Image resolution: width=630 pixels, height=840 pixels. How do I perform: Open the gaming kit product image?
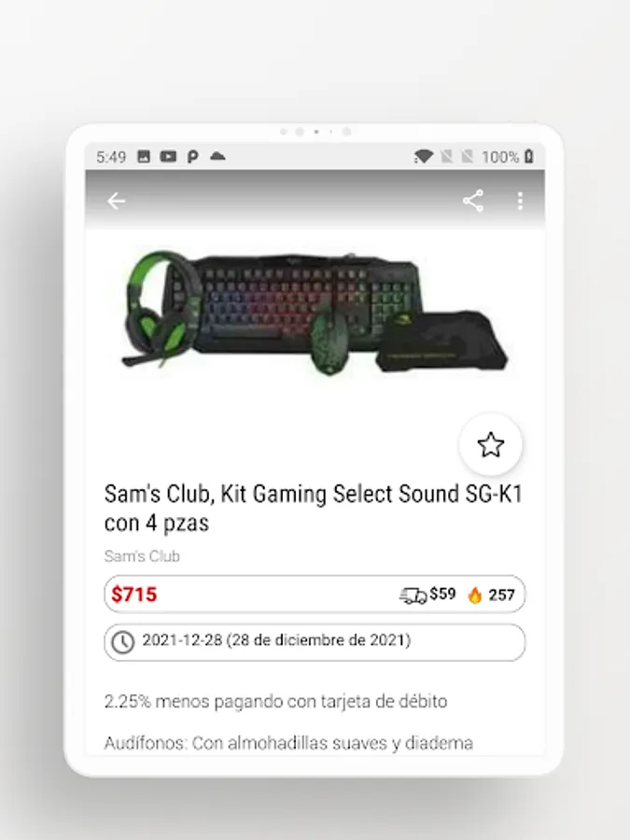tap(315, 314)
